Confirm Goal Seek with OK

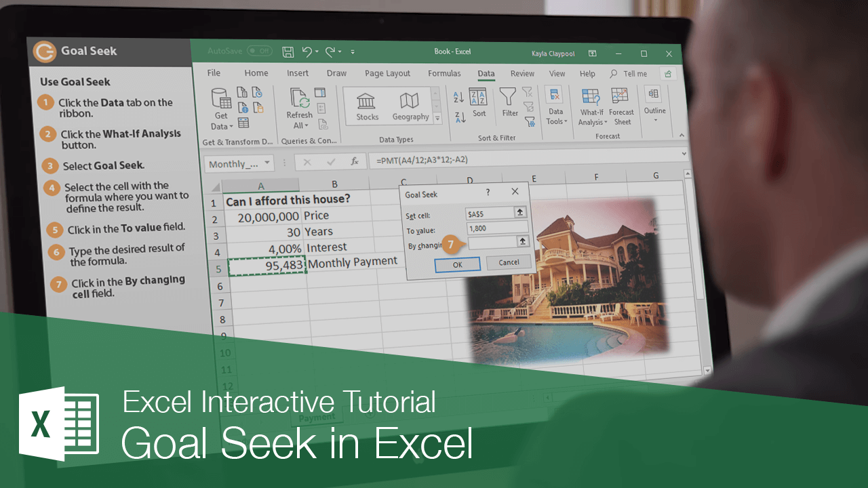pos(458,264)
